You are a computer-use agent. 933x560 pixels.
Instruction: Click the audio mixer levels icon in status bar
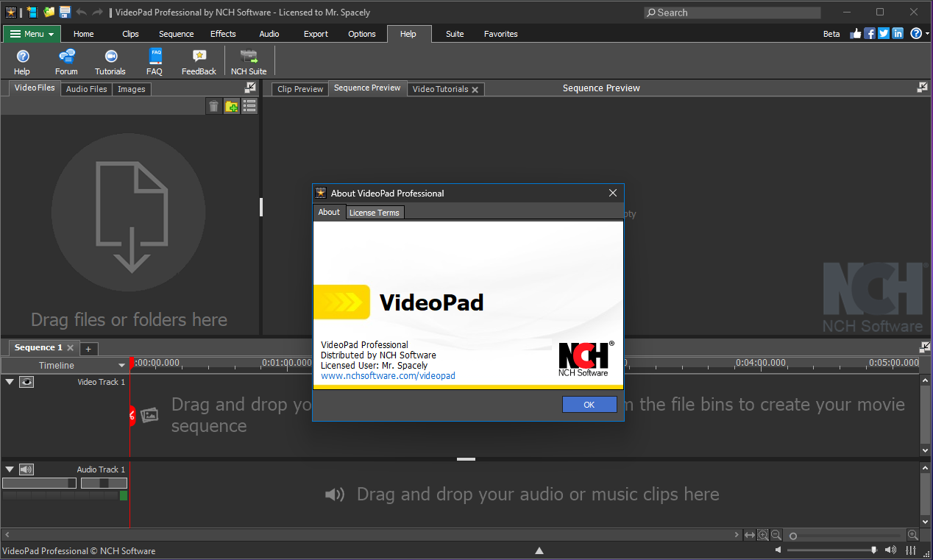tap(911, 550)
